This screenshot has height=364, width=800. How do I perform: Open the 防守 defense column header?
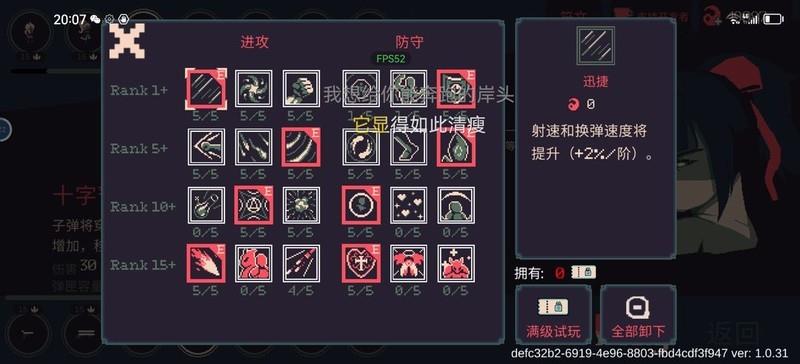[x=409, y=42]
